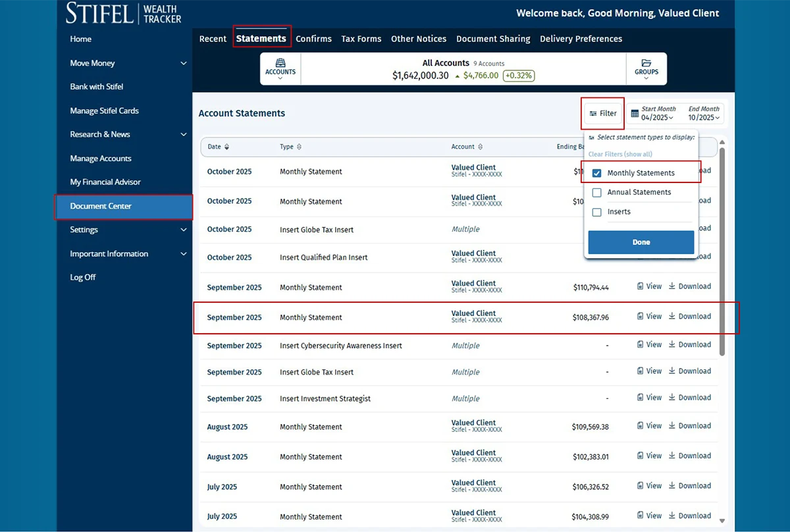Download the September 2025 $108,367.96 statement
Screen dimensions: 790x532
tap(690, 317)
